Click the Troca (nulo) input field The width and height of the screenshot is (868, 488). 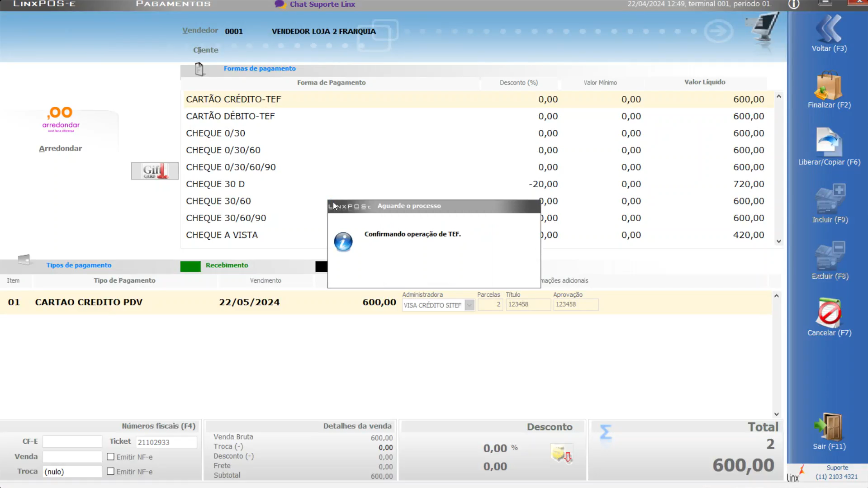72,472
